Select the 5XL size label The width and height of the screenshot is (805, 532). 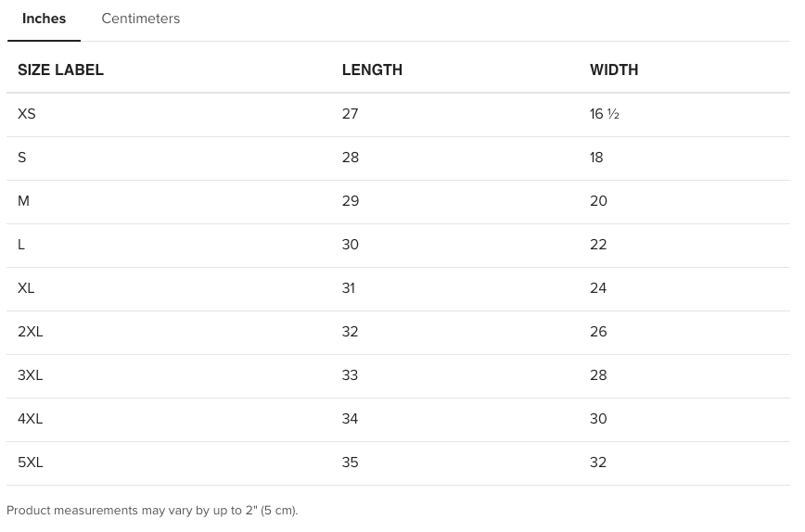31,462
